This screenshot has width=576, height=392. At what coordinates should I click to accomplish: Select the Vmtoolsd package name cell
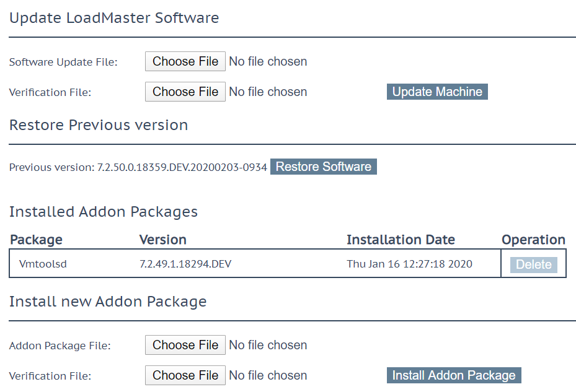[43, 264]
